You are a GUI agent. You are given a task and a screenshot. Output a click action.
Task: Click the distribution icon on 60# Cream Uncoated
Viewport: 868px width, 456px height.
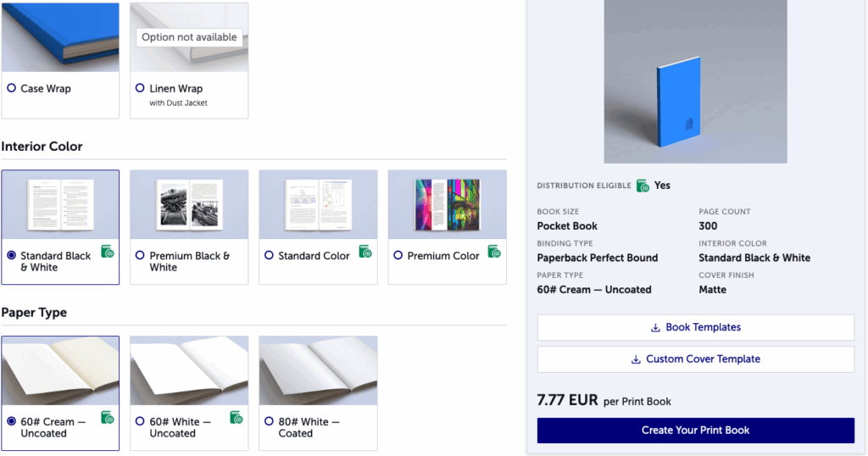(x=108, y=418)
